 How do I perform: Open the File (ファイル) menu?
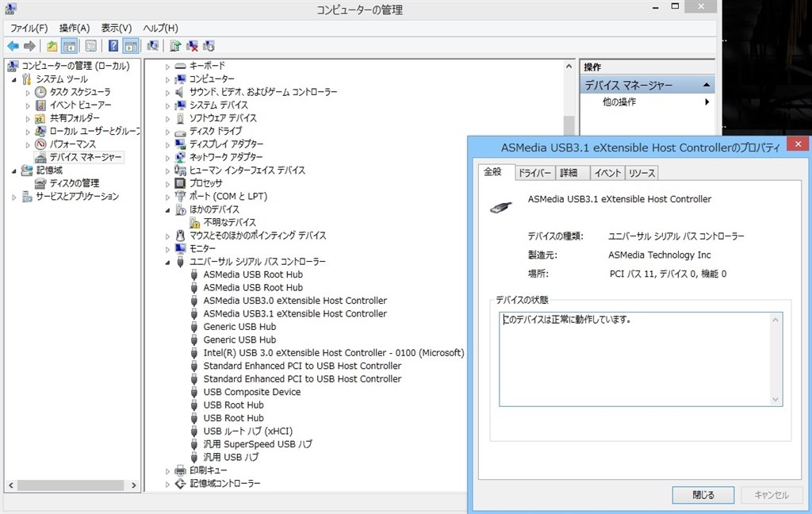(29, 28)
